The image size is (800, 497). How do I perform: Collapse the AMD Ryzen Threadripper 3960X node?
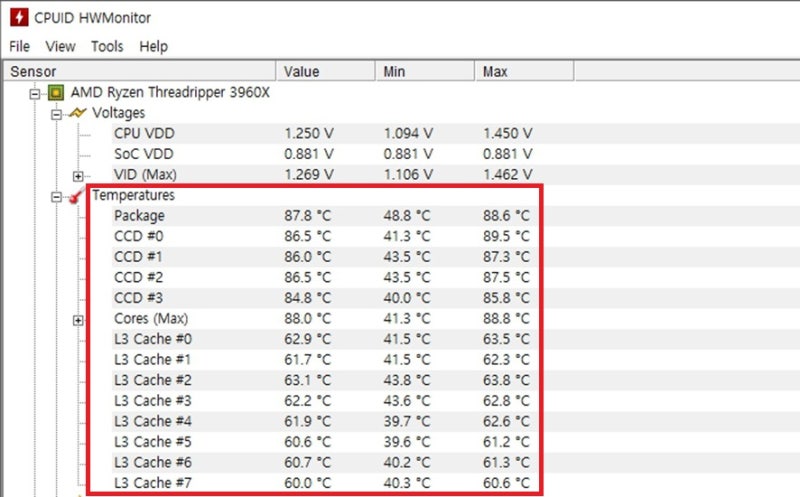coord(35,94)
